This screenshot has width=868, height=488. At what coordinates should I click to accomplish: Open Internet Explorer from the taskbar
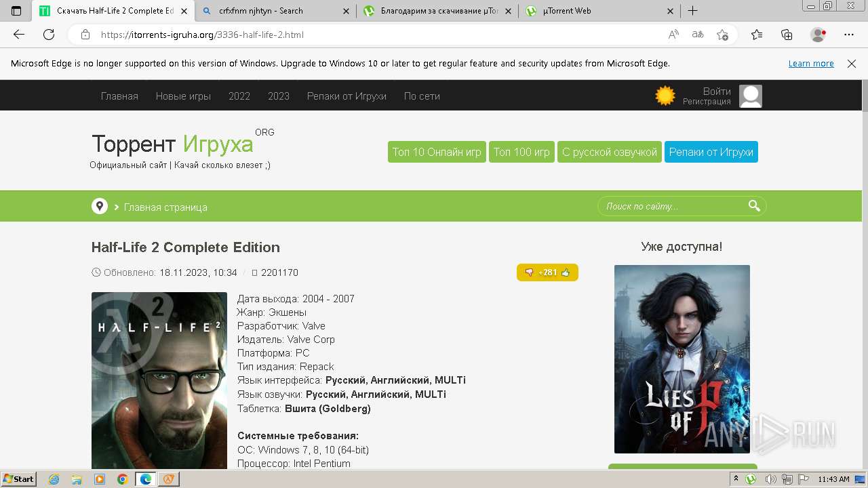(x=54, y=479)
